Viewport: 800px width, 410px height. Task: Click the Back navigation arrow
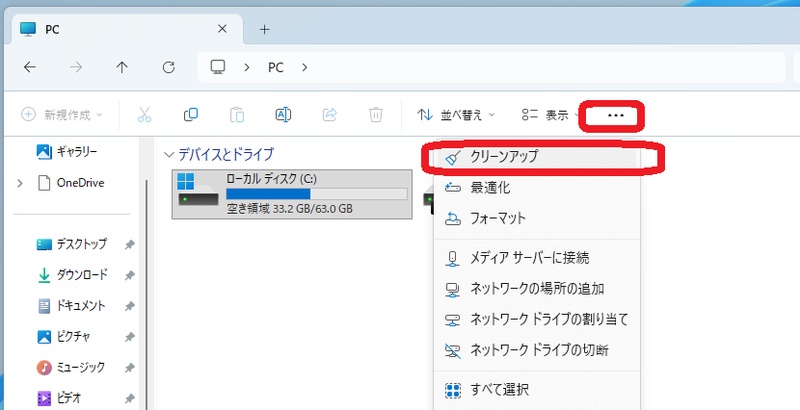coord(30,67)
